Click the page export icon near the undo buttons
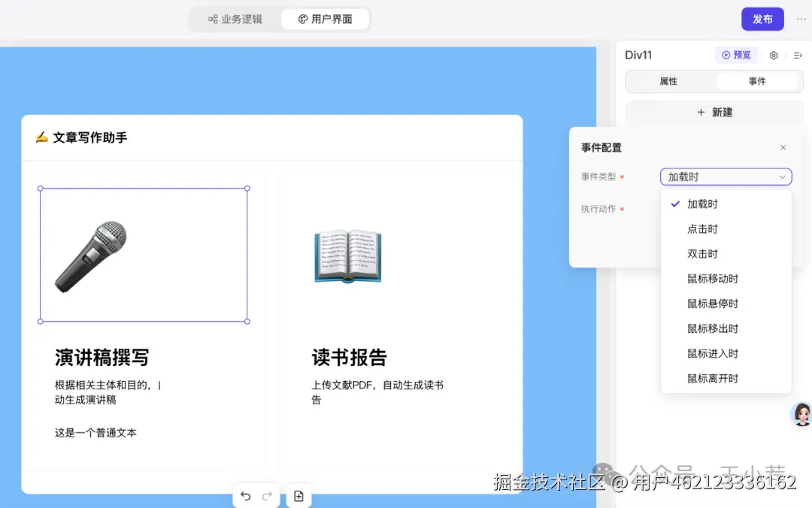 (x=298, y=496)
